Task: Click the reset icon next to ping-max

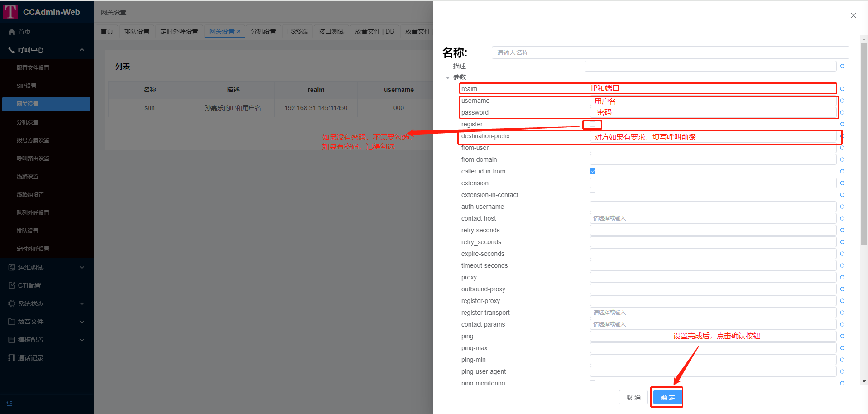Action: click(x=842, y=348)
